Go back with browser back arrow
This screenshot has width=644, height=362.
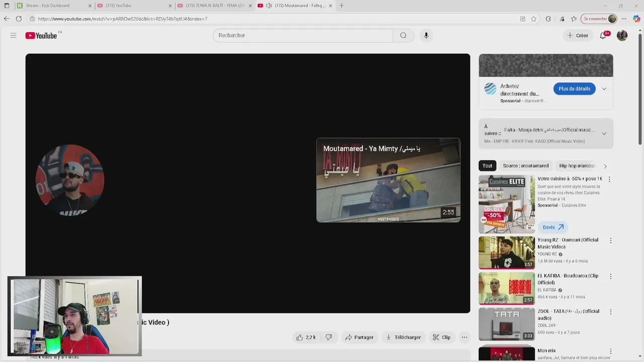(7, 19)
